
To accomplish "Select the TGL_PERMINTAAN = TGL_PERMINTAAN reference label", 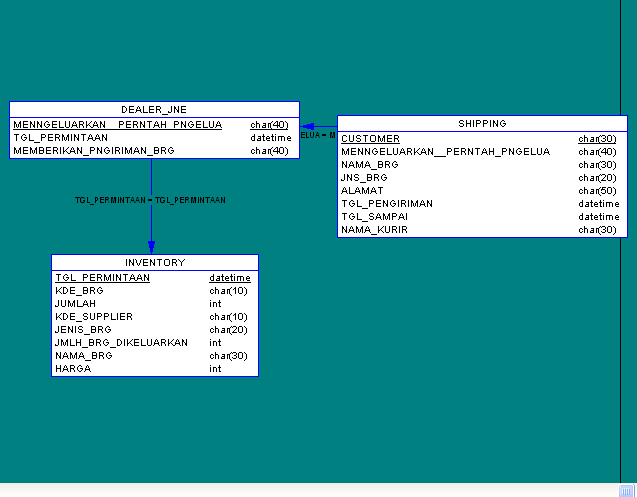I will coord(150,200).
